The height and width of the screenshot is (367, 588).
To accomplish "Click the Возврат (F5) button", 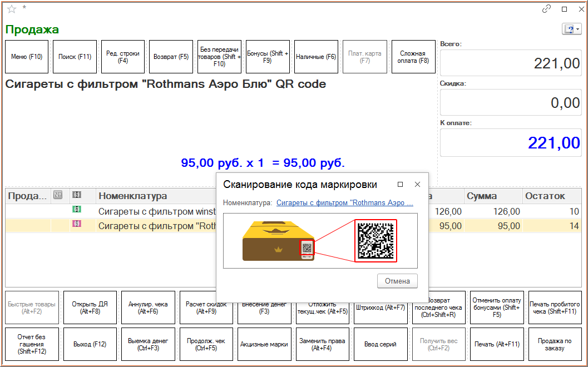I will [171, 57].
